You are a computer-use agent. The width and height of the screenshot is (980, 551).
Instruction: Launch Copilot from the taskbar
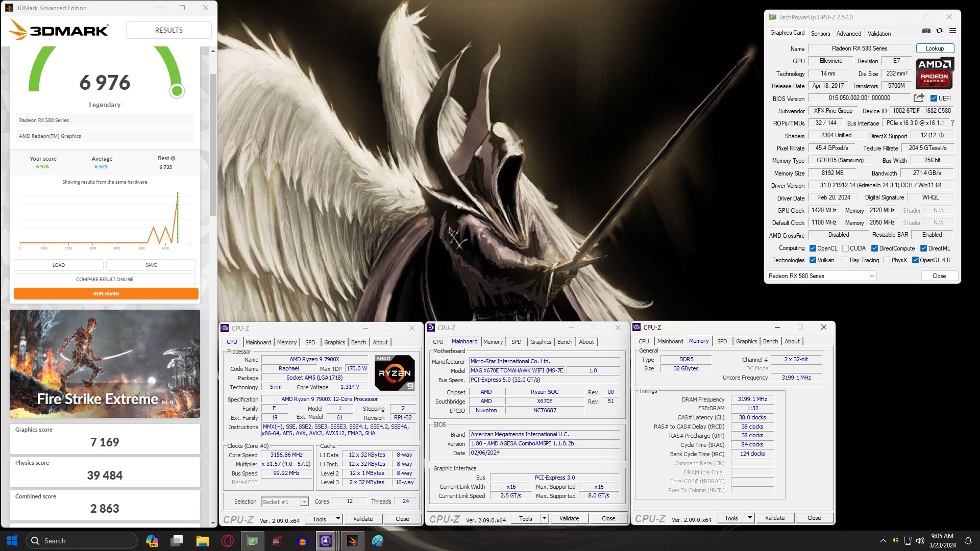pyautogui.click(x=152, y=541)
